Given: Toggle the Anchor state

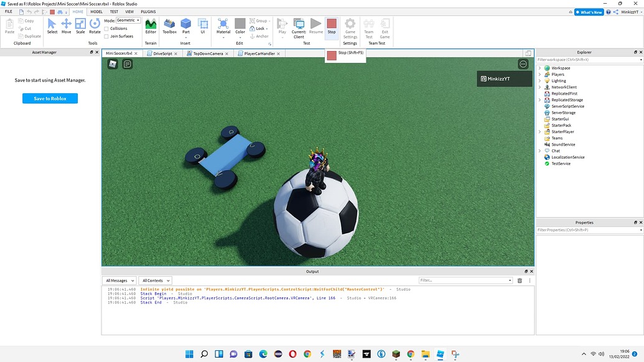Looking at the screenshot, I should pyautogui.click(x=260, y=36).
